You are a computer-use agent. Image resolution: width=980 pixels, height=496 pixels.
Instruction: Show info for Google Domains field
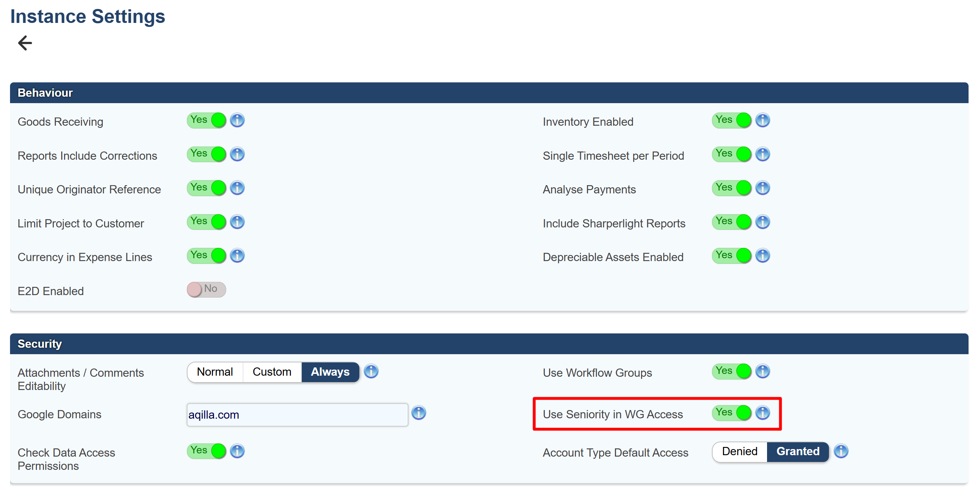point(418,413)
